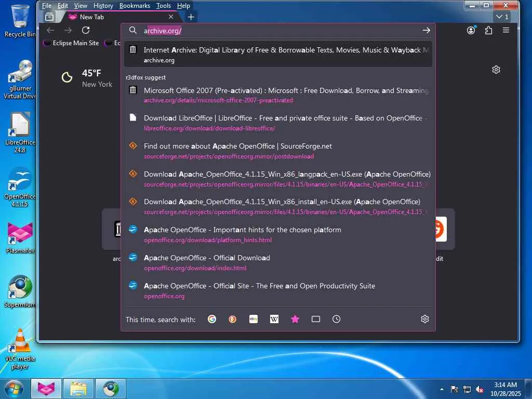
Task: Open File Explorer from the taskbar
Action: 78,389
